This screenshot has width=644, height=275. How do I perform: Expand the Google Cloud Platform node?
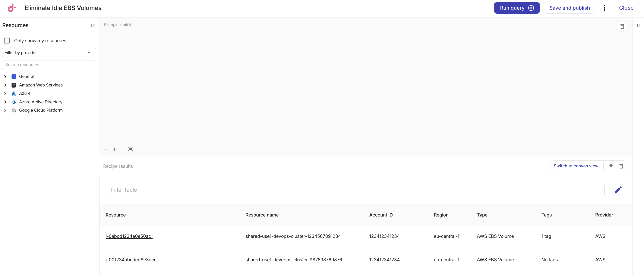[5, 110]
